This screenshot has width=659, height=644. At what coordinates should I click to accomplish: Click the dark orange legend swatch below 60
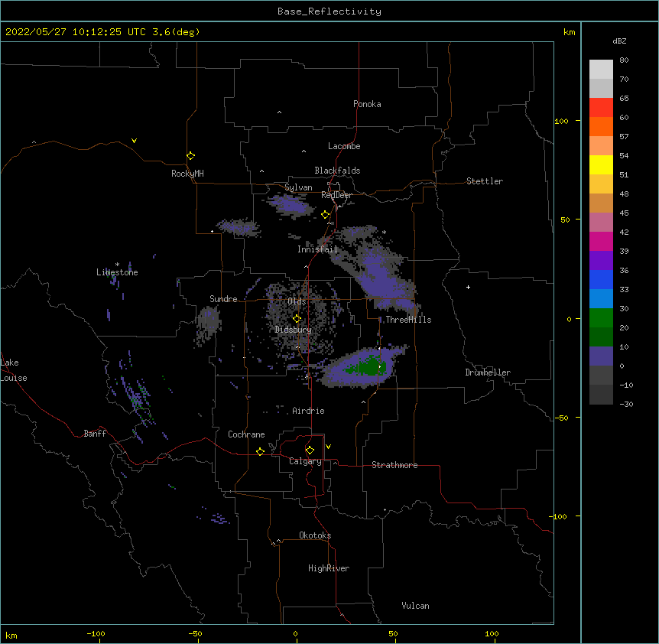pos(601,127)
